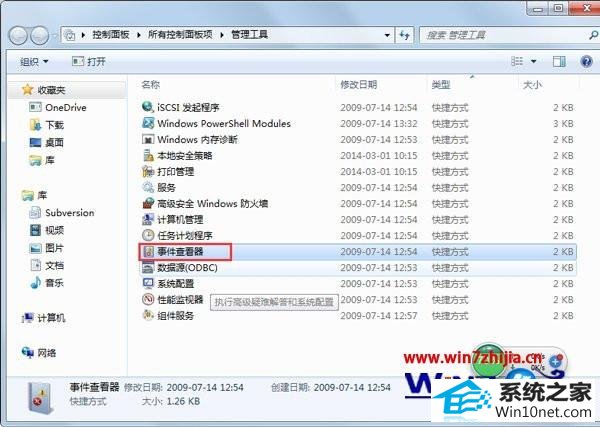
Task: Open OneDrive in the navigation pane
Action: tap(65, 108)
